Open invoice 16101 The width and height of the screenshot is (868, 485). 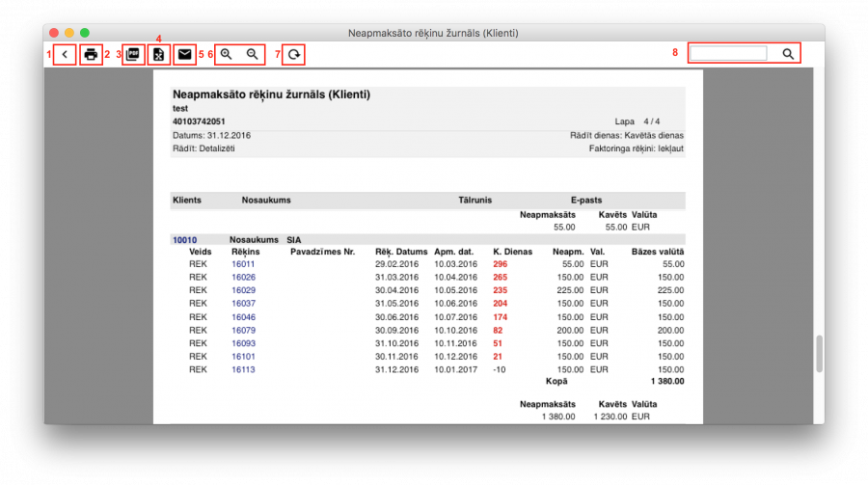[x=243, y=356]
